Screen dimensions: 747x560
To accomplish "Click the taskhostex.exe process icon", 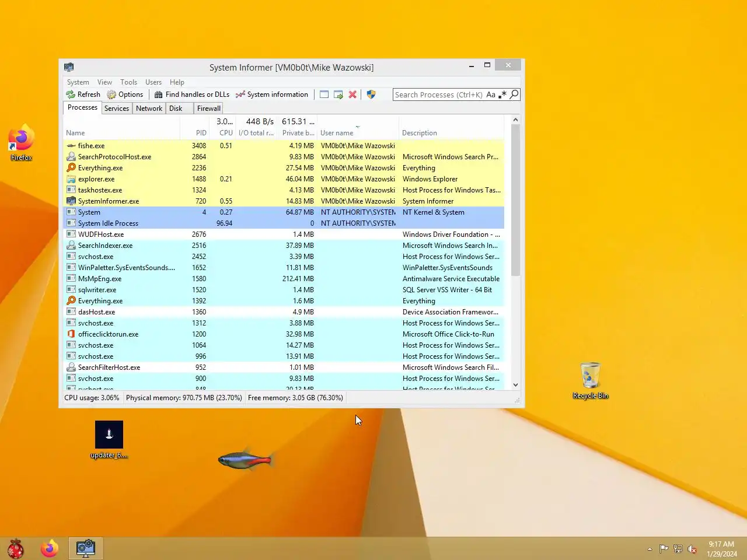I will [71, 190].
